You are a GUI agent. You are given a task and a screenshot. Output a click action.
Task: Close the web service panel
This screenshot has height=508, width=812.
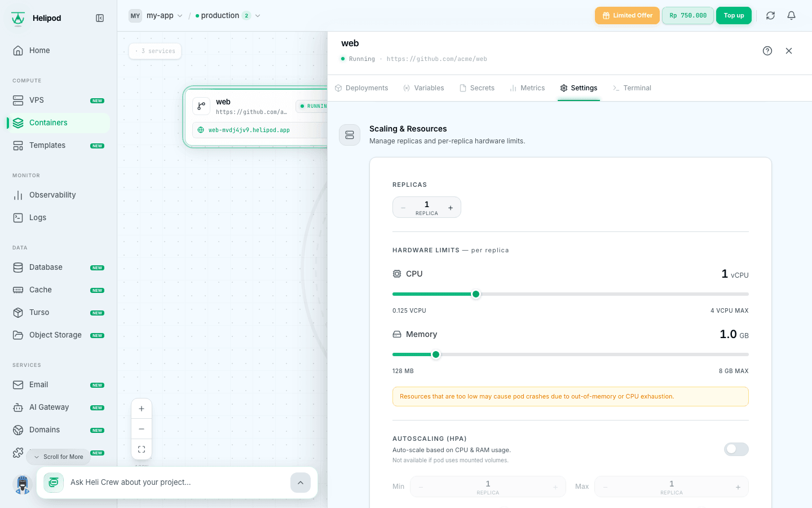pos(789,51)
